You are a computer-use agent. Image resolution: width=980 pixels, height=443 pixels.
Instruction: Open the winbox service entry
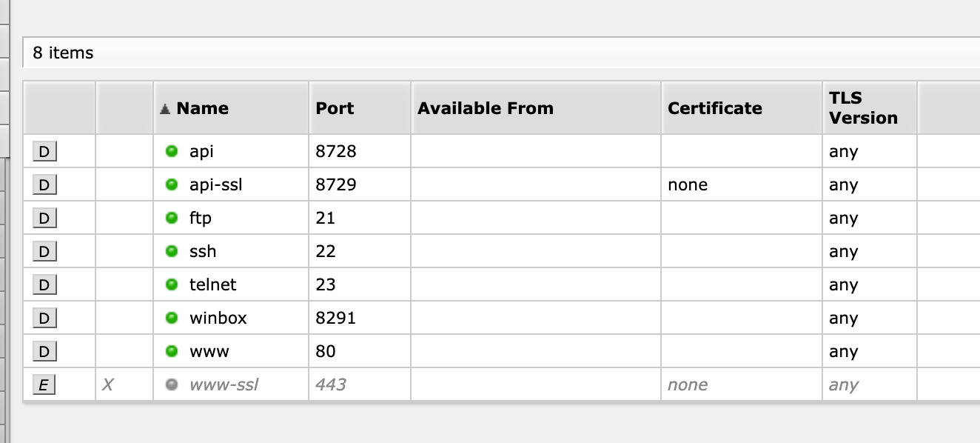[x=218, y=318]
